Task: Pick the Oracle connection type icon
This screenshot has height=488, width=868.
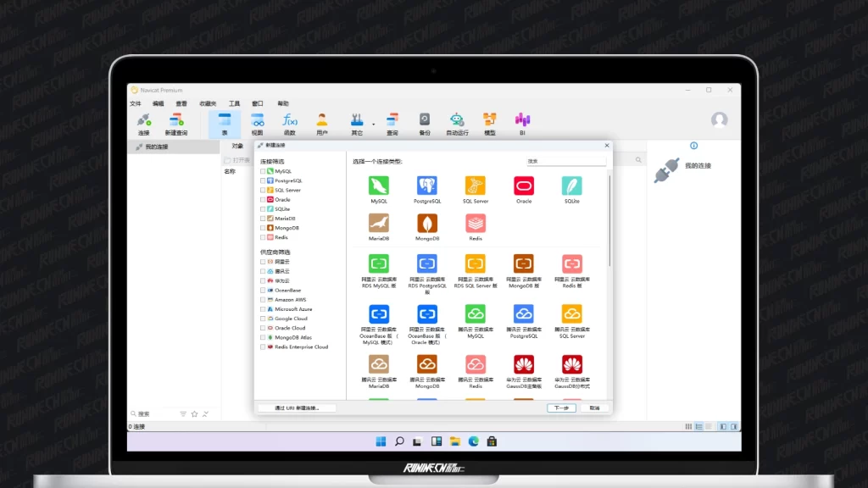Action: pyautogui.click(x=524, y=186)
